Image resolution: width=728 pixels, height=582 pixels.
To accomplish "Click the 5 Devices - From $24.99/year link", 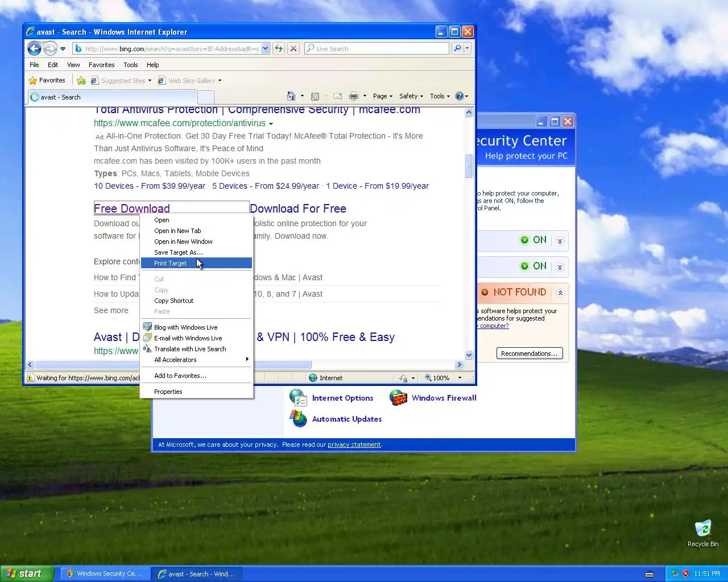I will (x=266, y=186).
